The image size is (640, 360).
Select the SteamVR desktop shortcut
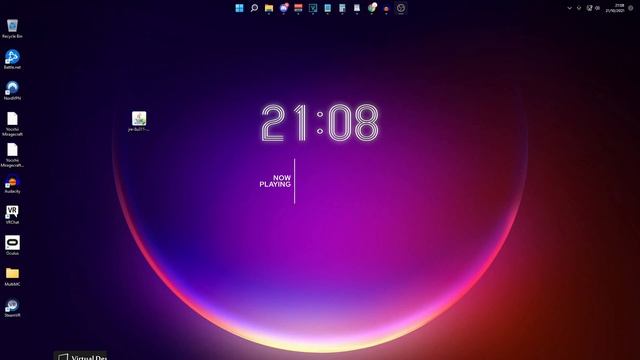pos(12,308)
